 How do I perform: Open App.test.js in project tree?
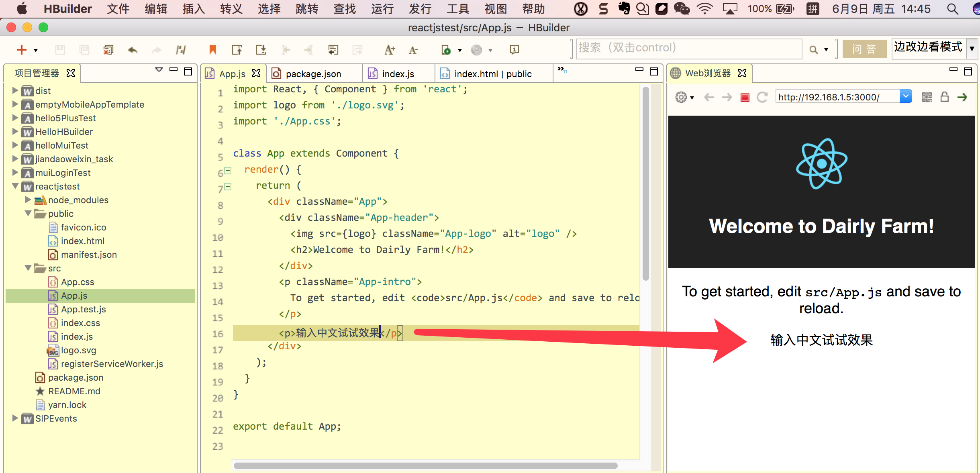coord(83,309)
